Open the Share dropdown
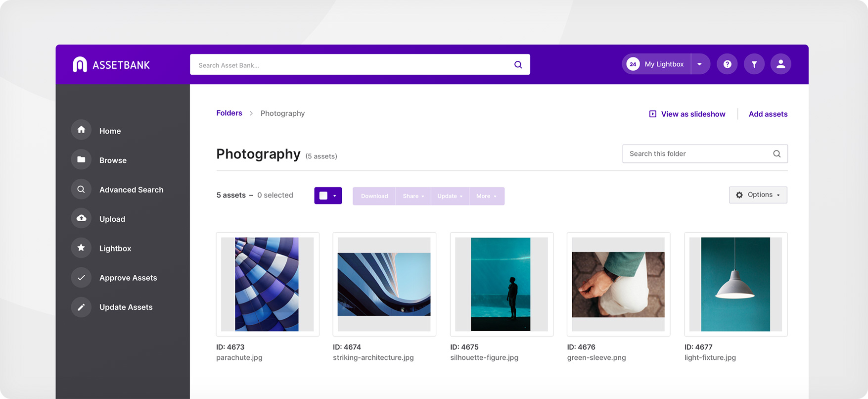 [413, 196]
